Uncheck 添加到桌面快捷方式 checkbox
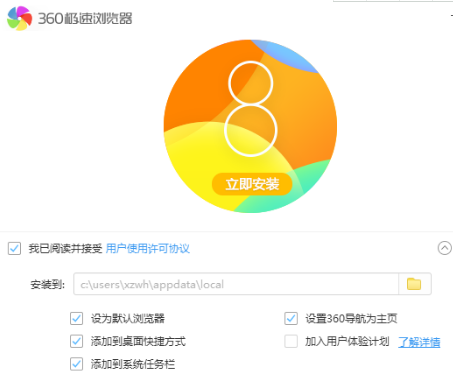The image size is (453, 371). (77, 341)
